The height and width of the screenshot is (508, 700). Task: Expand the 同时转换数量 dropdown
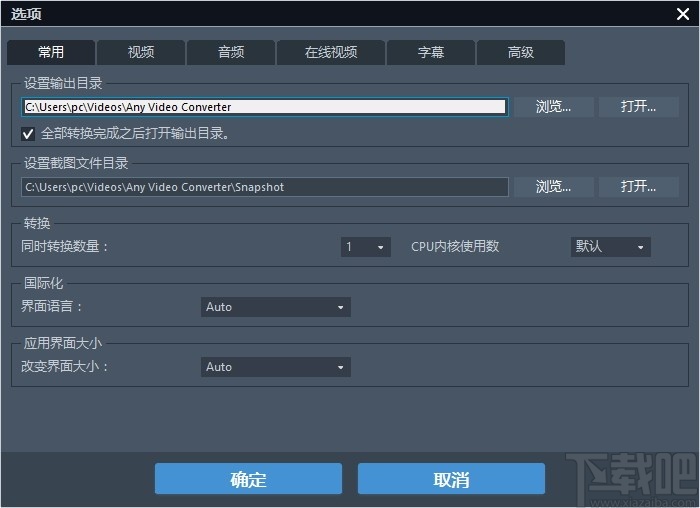pyautogui.click(x=366, y=247)
